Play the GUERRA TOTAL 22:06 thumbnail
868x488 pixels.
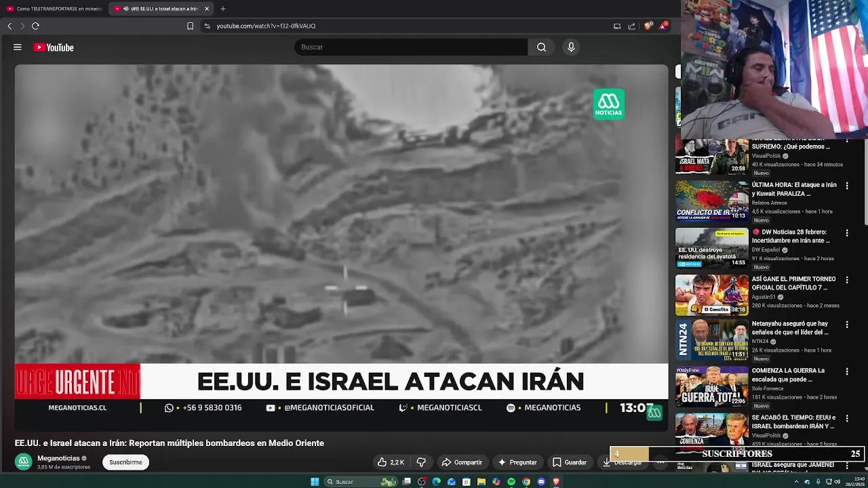(711, 387)
